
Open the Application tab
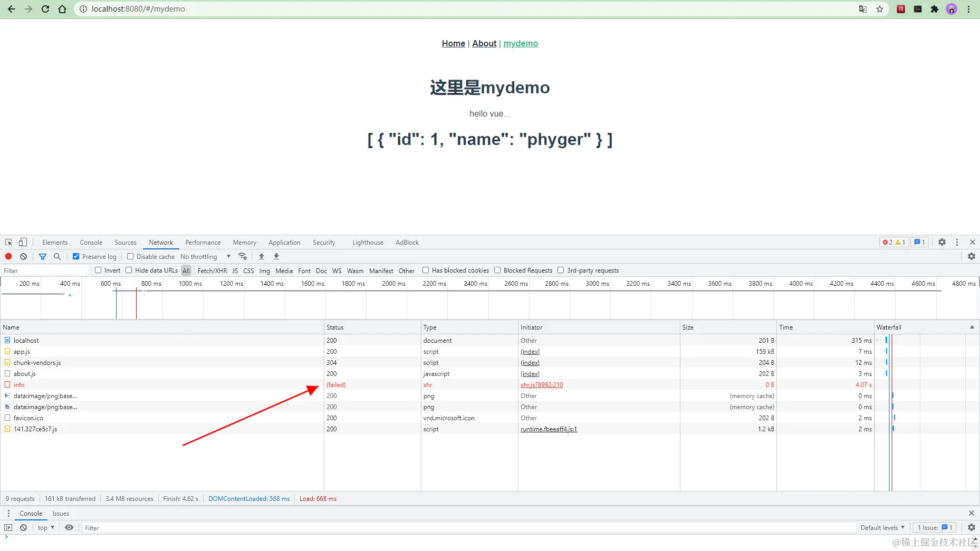pos(284,243)
